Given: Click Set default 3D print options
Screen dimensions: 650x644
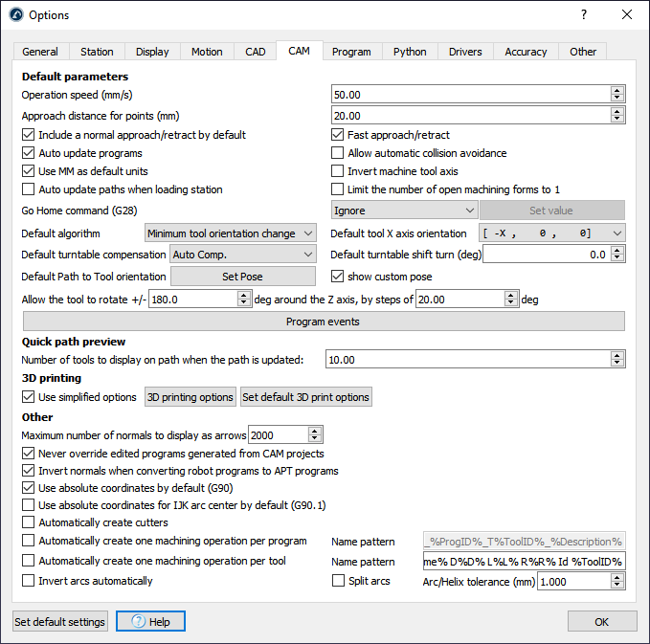Looking at the screenshot, I should (x=305, y=397).
